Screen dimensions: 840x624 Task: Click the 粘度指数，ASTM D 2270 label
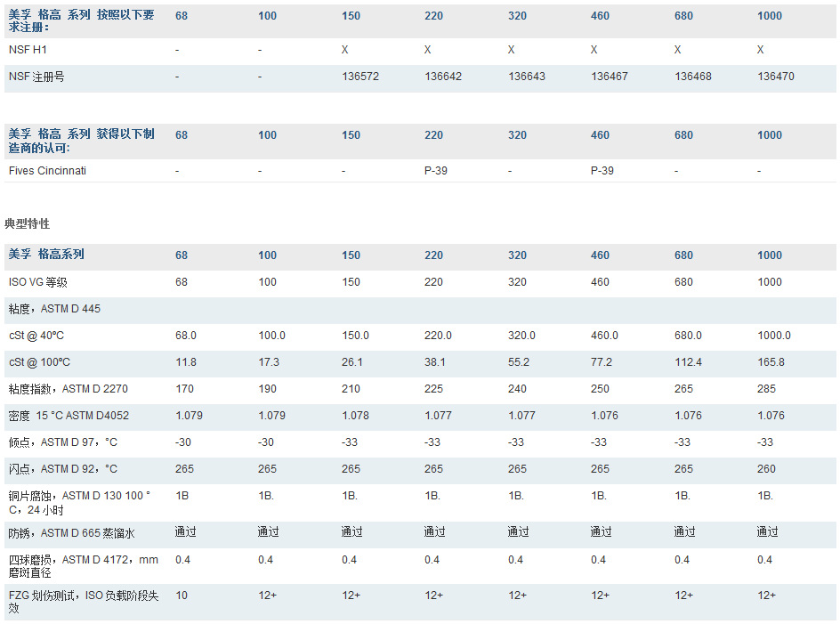pyautogui.click(x=68, y=389)
